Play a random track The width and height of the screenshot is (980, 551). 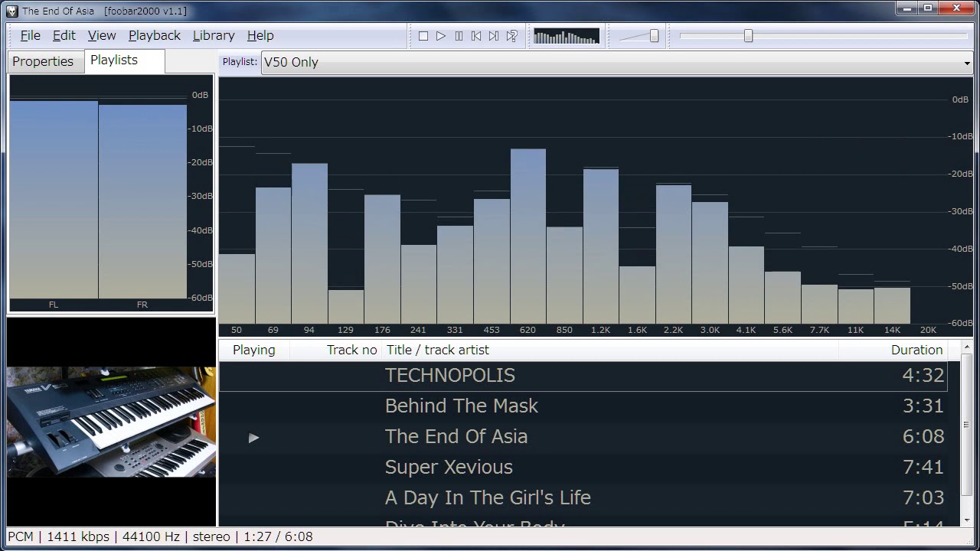coord(512,36)
